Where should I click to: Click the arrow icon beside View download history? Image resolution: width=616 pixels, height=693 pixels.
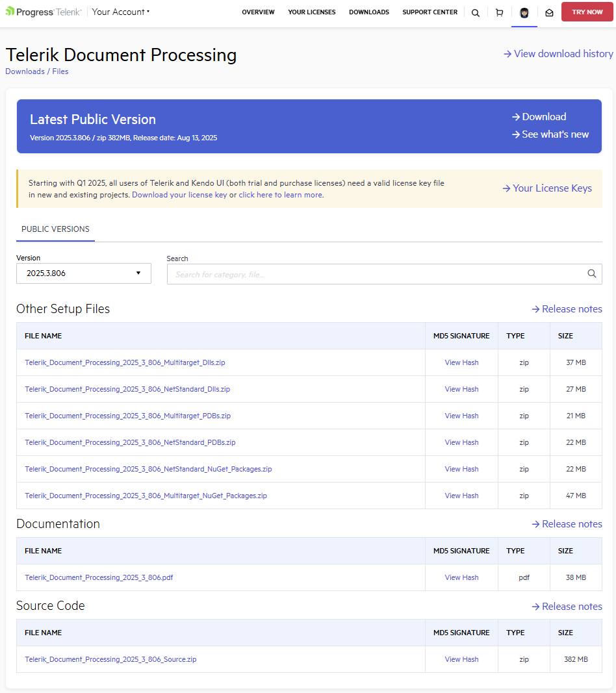point(507,54)
